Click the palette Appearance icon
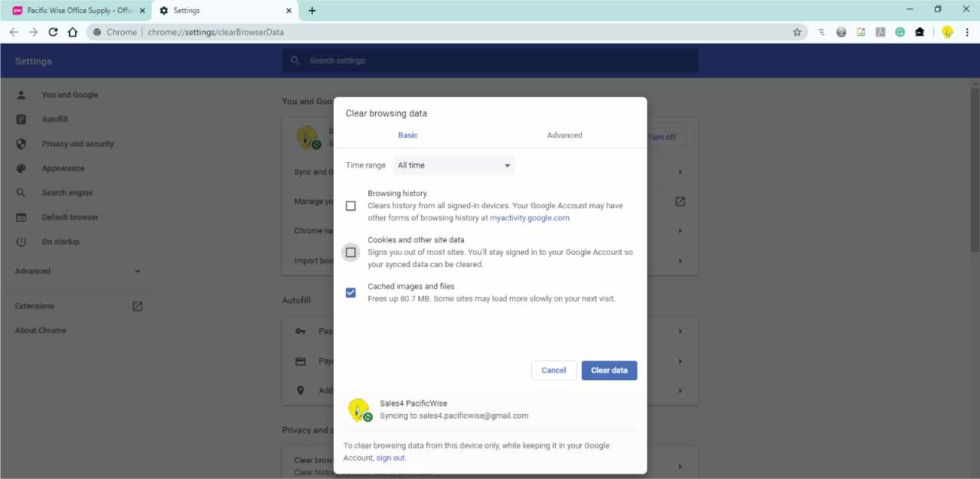 (21, 168)
